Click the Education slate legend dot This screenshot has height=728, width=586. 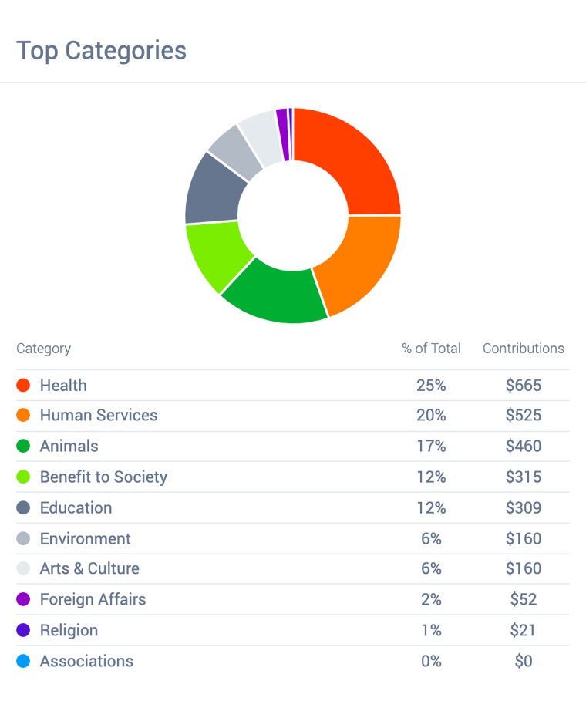(23, 507)
